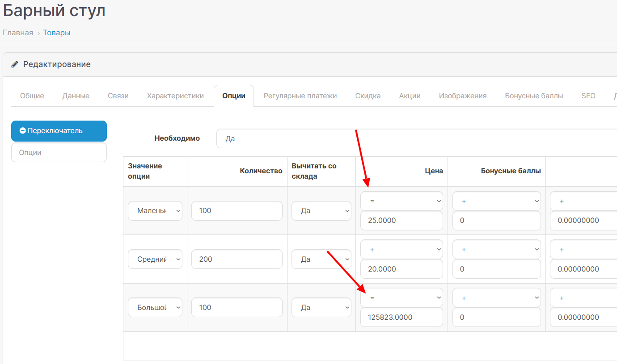Open the Опции tab

[233, 96]
